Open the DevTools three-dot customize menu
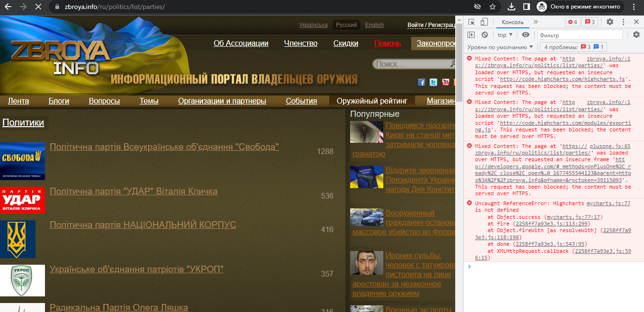This screenshot has width=644, height=312. pyautogui.click(x=623, y=22)
